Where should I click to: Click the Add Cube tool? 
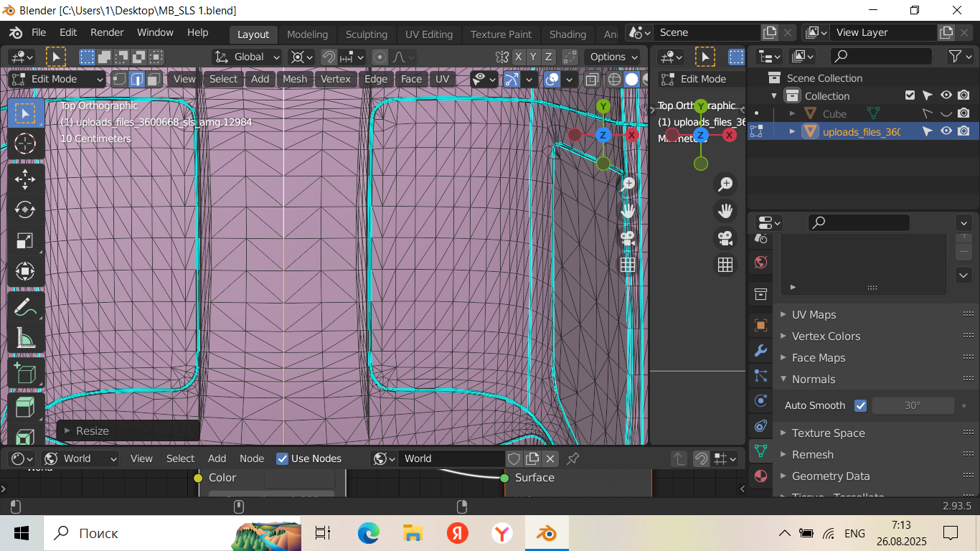tap(25, 374)
